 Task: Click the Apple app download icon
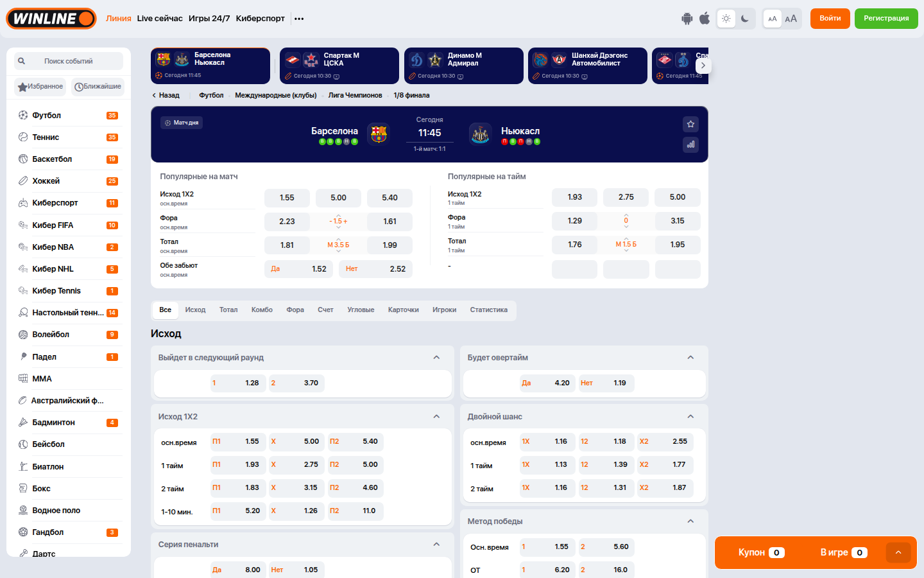(x=705, y=19)
